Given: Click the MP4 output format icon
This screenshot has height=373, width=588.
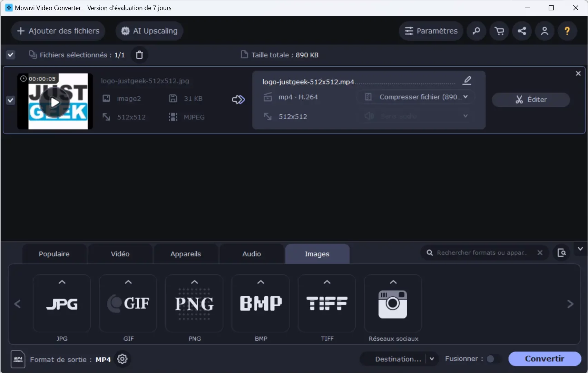Looking at the screenshot, I should 18,359.
